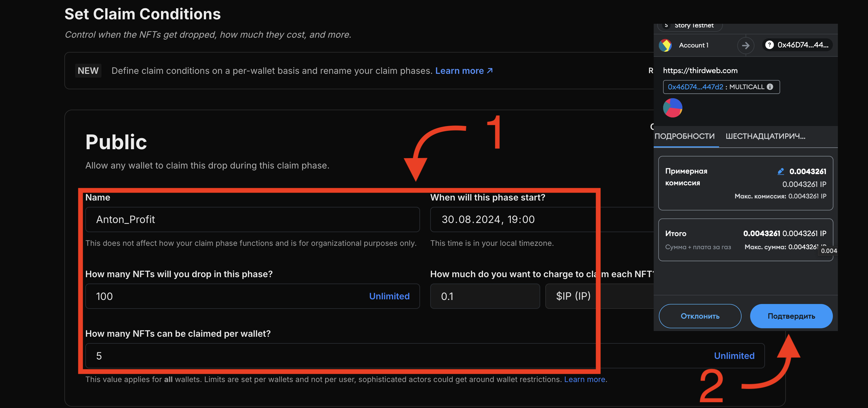
Task: Click the Name input containing Anton_Profit
Action: [x=252, y=219]
